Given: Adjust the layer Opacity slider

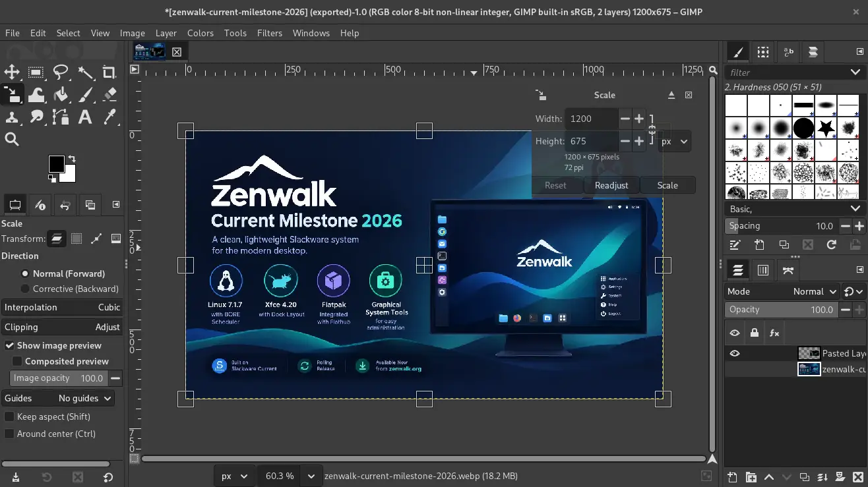Looking at the screenshot, I should click(782, 310).
